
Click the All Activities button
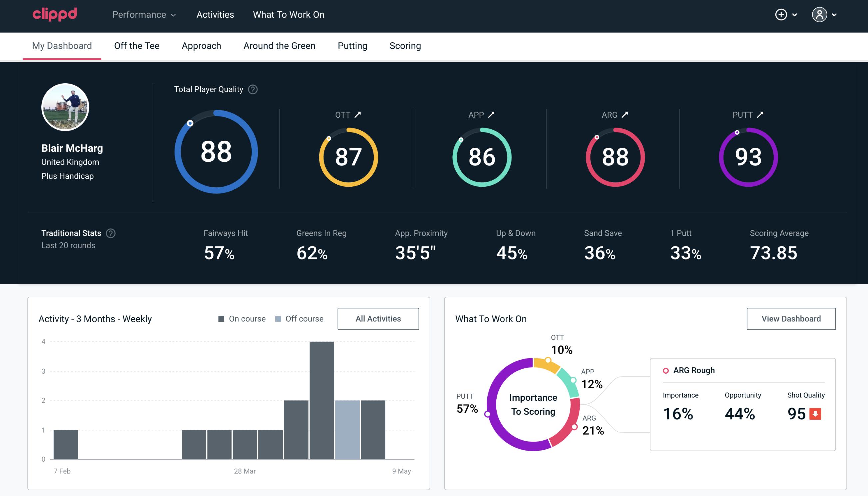(378, 318)
